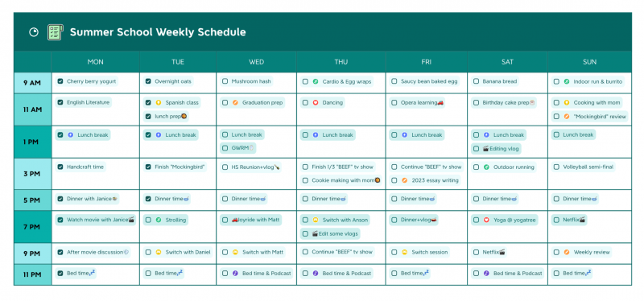The height and width of the screenshot is (301, 644).
Task: Click red icon on Yoga @ yogatree
Action: [486, 220]
